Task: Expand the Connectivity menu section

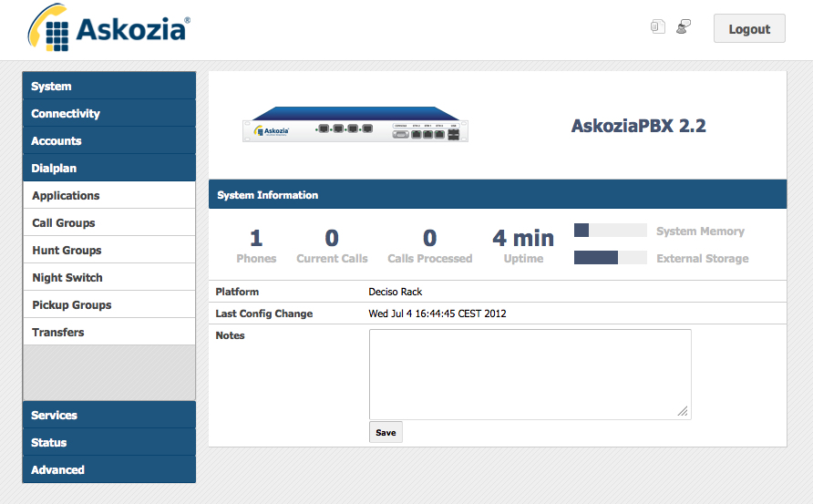Action: point(108,113)
